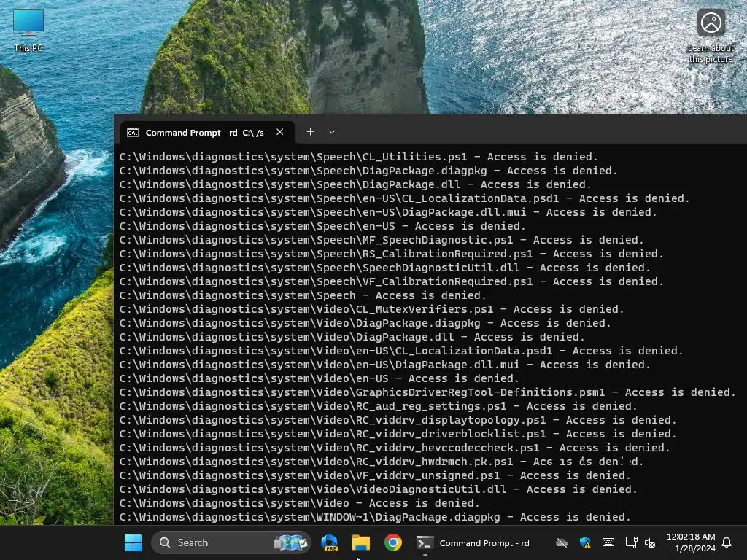This screenshot has width=747, height=560.
Task: Open Windows Security tray icon
Action: pyautogui.click(x=585, y=542)
